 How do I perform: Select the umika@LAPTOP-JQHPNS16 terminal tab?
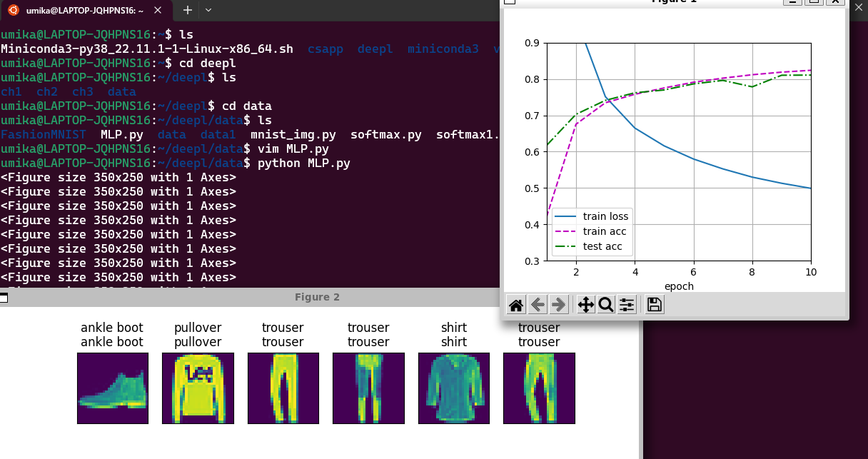(86, 11)
